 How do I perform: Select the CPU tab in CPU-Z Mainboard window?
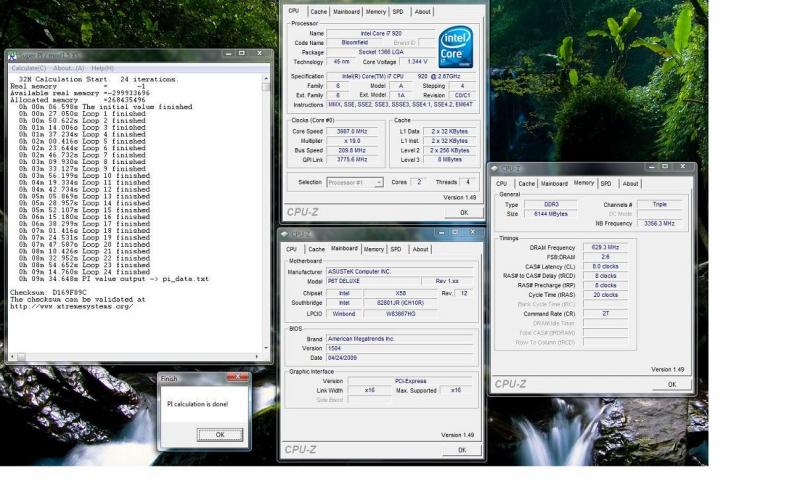point(291,249)
